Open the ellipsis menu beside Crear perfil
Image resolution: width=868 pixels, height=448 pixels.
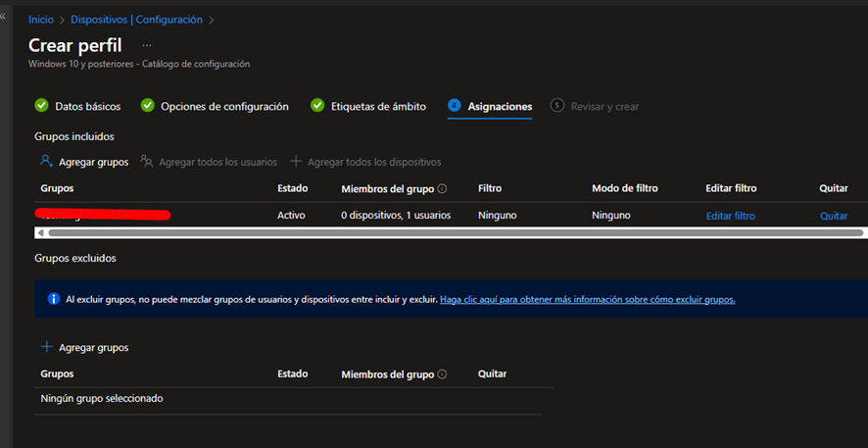pyautogui.click(x=147, y=46)
